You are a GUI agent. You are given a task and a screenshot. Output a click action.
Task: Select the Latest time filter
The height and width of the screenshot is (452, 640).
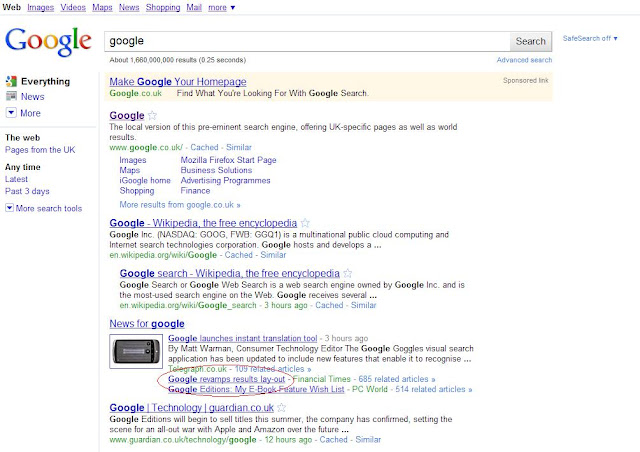(x=16, y=179)
